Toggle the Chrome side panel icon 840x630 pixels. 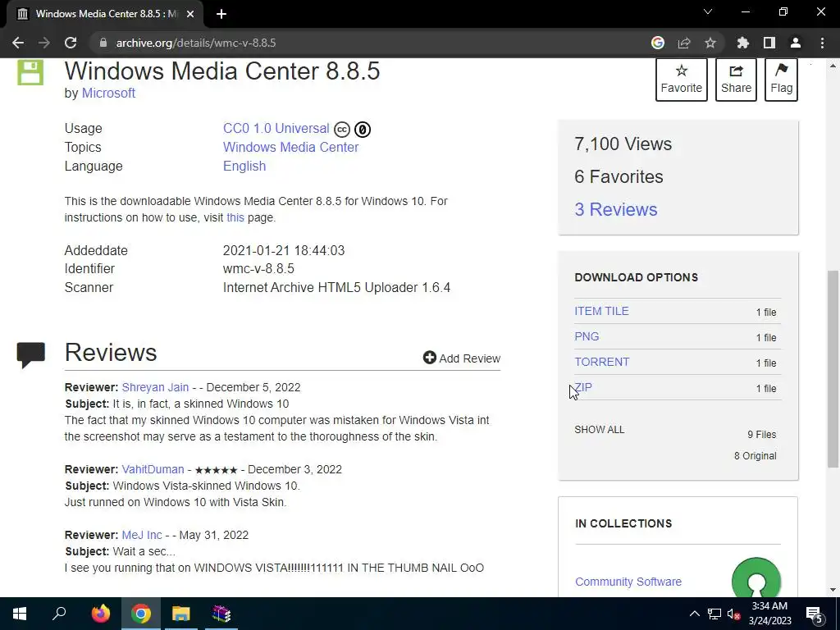click(x=769, y=43)
